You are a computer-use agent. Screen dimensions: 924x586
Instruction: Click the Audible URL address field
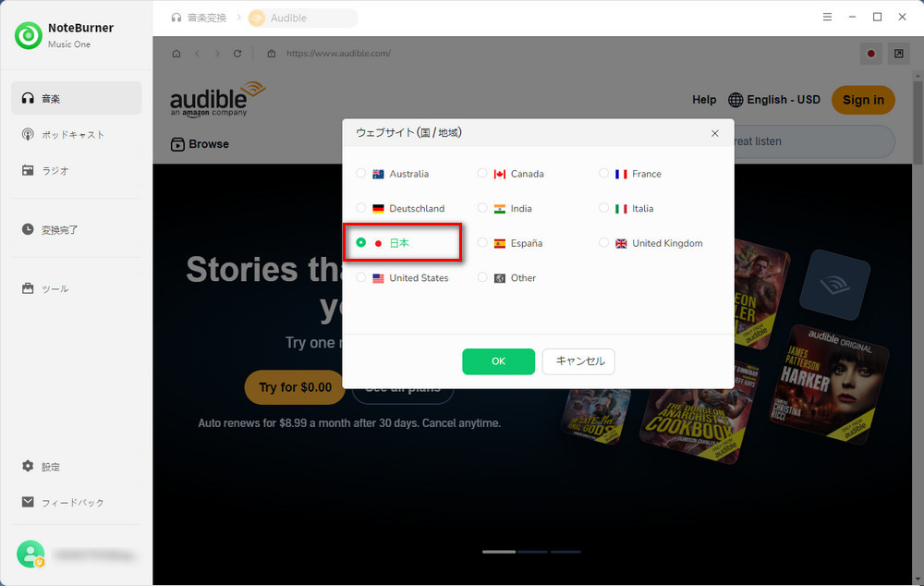click(339, 53)
